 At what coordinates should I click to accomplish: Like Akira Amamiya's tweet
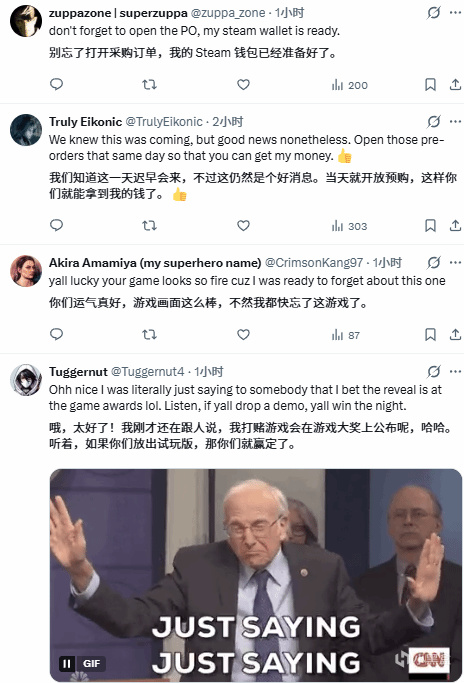point(243,334)
